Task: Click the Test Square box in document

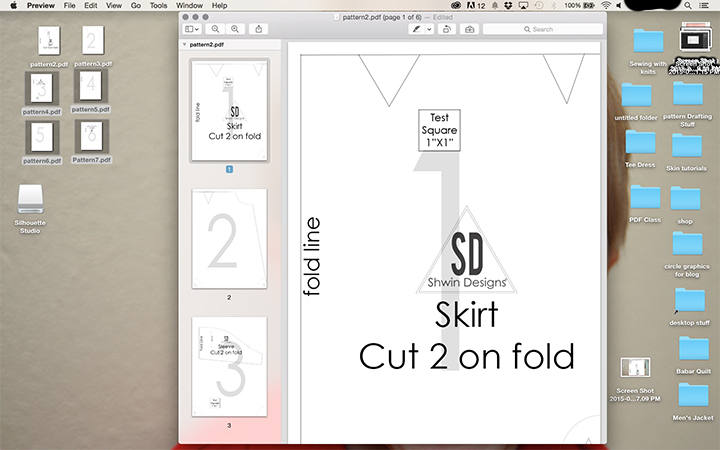Action: (x=439, y=130)
